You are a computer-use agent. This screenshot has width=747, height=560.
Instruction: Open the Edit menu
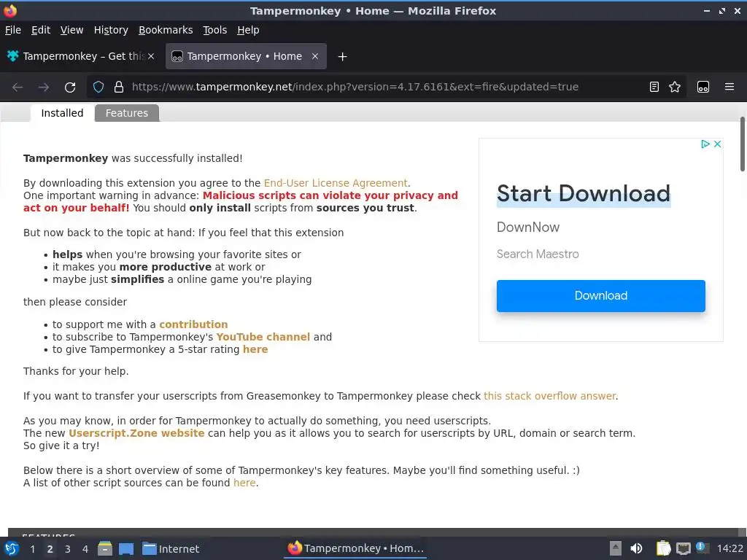41,30
